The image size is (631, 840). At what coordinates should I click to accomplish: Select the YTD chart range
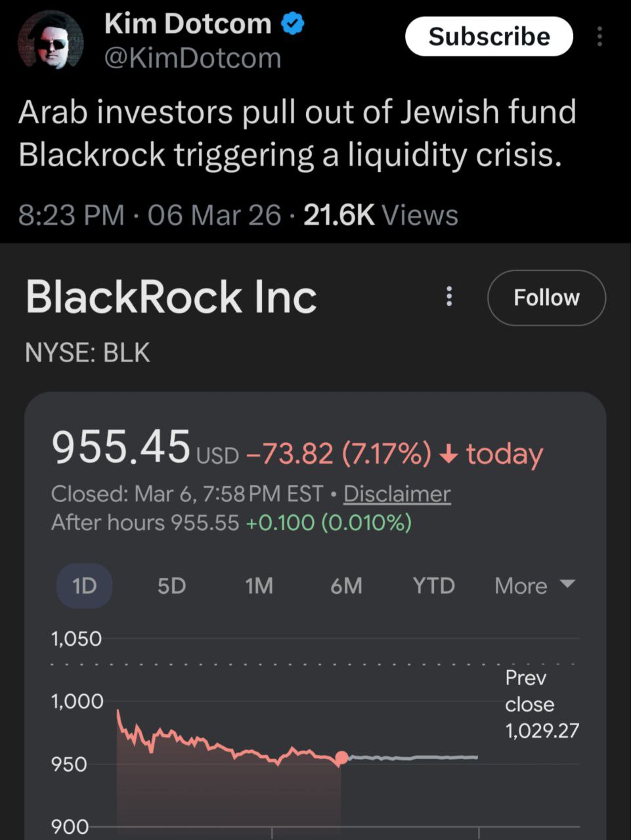click(433, 585)
